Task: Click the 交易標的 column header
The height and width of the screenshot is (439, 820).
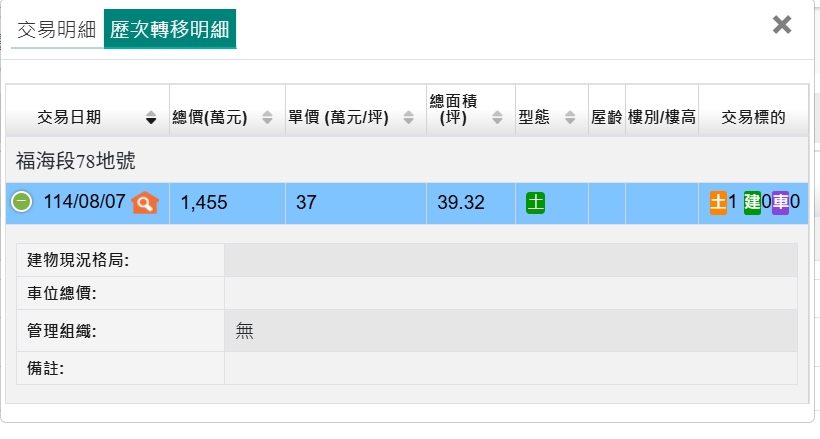Action: (x=753, y=117)
